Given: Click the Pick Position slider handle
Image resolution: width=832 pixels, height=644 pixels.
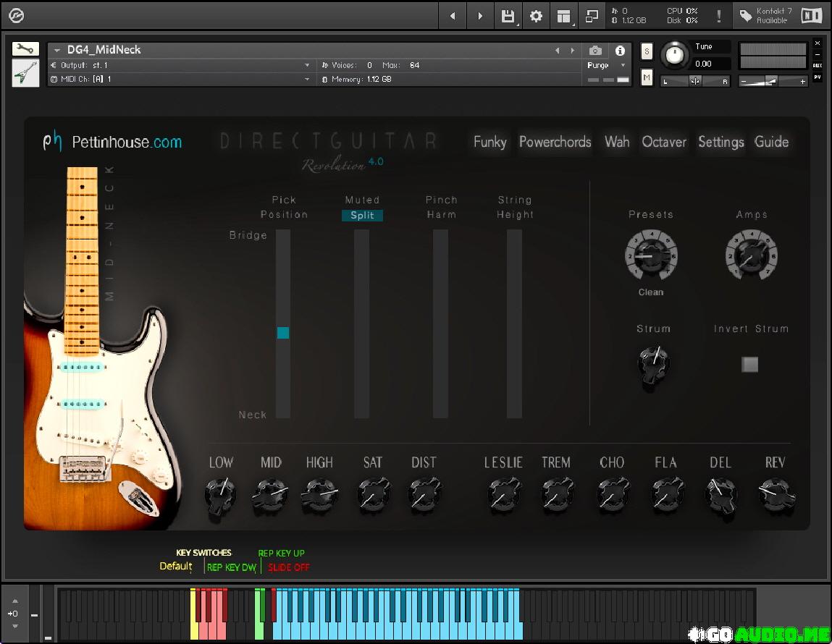Looking at the screenshot, I should 282,333.
